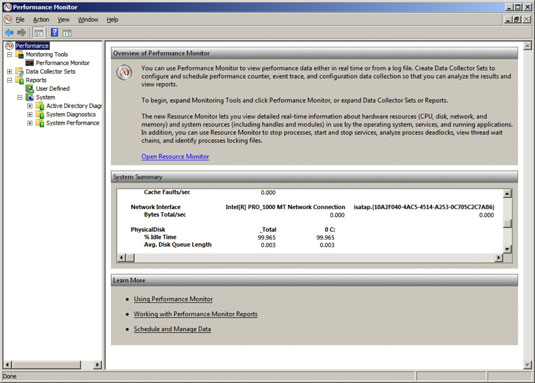Click the Back arrow toolbar icon
This screenshot has height=383, width=535.
click(x=9, y=32)
